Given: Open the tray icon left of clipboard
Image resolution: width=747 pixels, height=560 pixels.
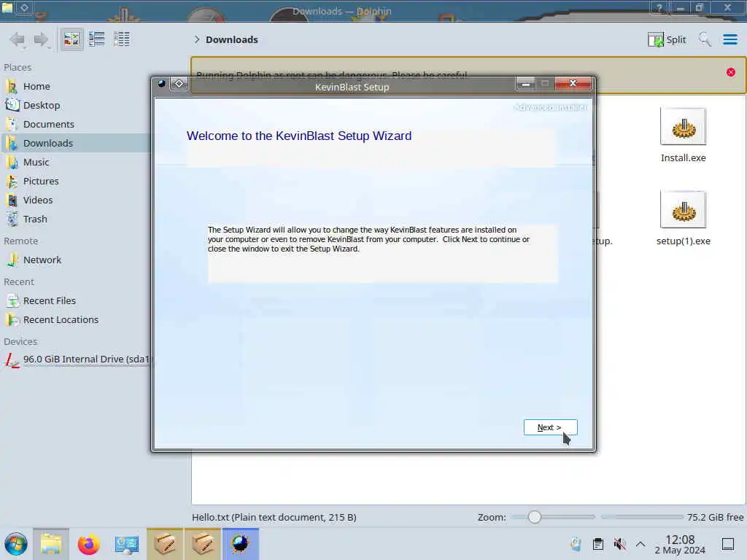Looking at the screenshot, I should [x=576, y=544].
